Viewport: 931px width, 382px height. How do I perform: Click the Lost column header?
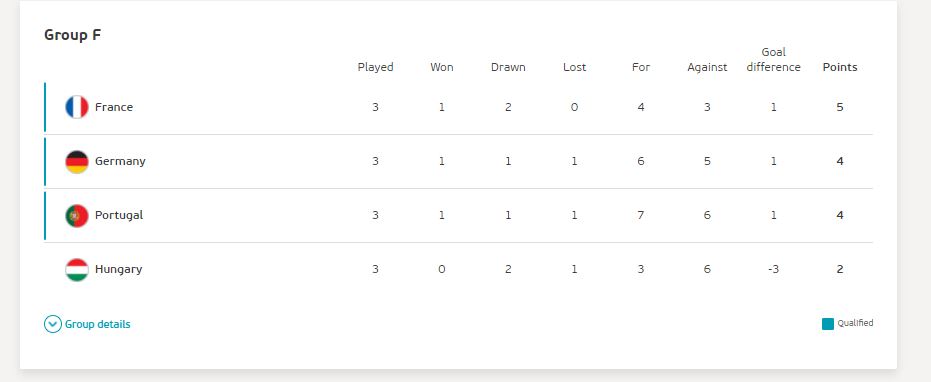(575, 67)
